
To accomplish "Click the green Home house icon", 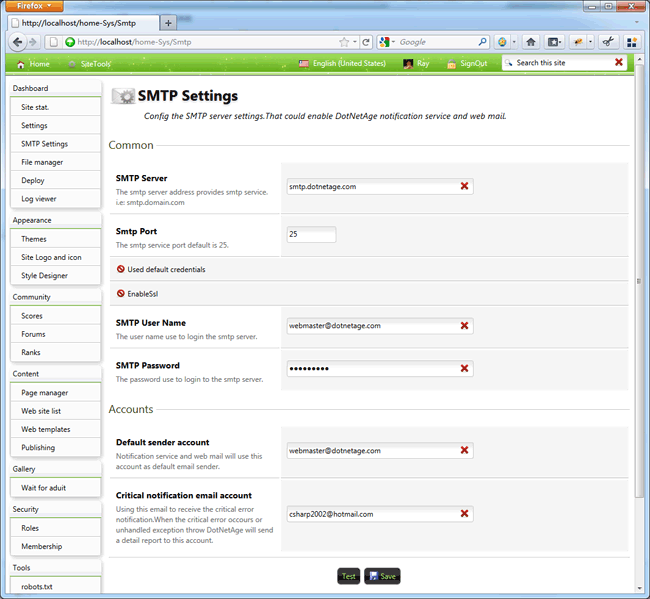I will (21, 64).
